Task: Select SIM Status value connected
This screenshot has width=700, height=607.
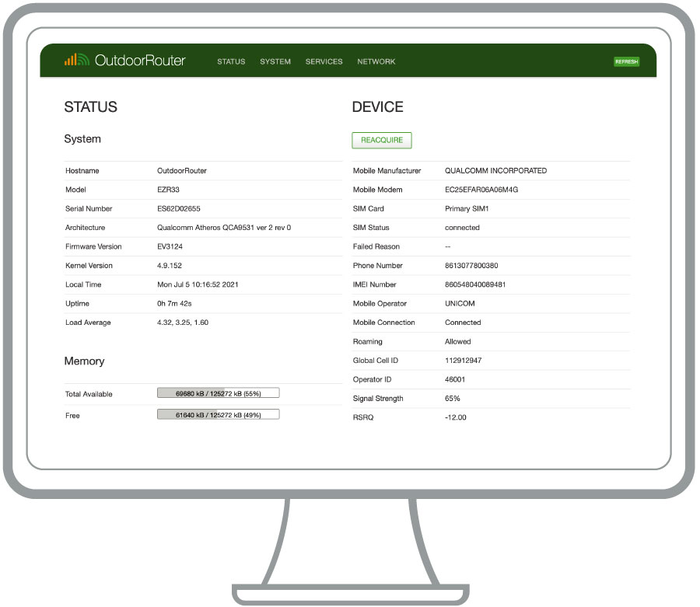Action: pos(462,228)
